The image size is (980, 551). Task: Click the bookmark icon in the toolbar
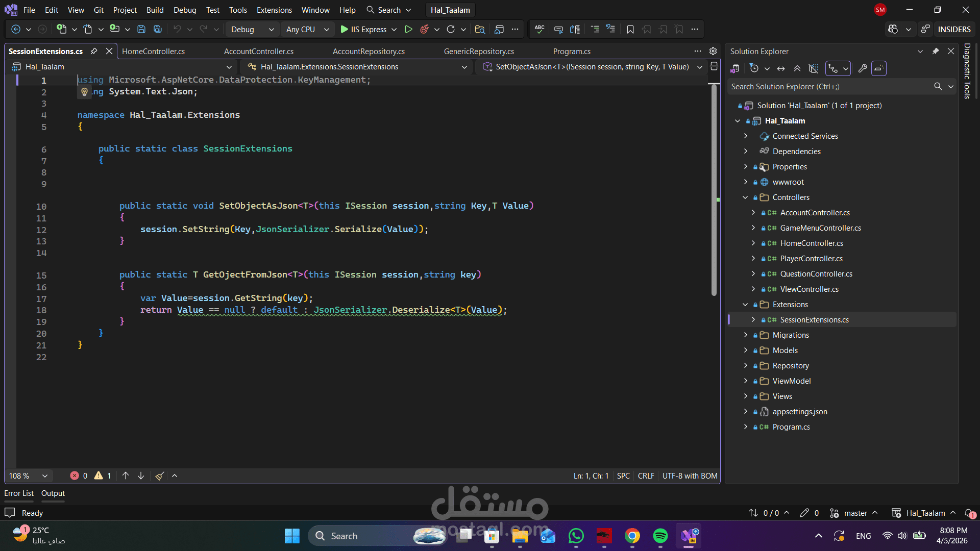click(630, 30)
